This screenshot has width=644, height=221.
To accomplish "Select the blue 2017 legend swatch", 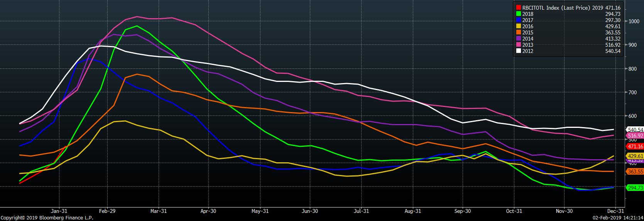I will 519,20.
